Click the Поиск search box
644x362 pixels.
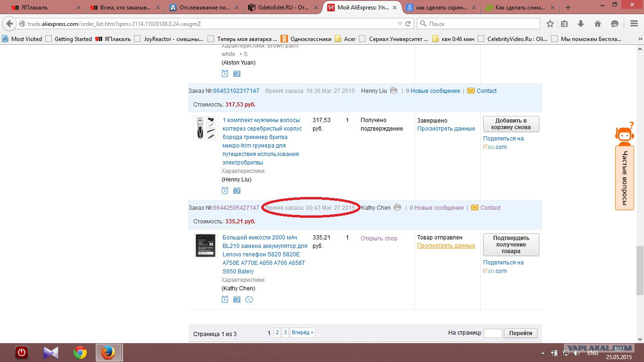coord(479,24)
